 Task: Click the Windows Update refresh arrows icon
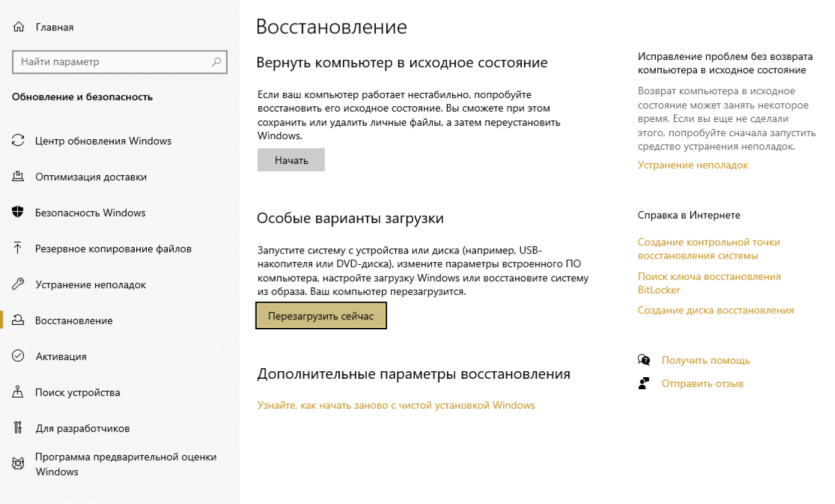18,141
